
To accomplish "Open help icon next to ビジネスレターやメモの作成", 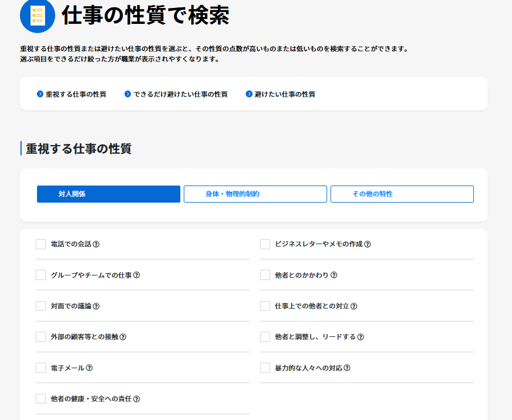I will coord(368,244).
